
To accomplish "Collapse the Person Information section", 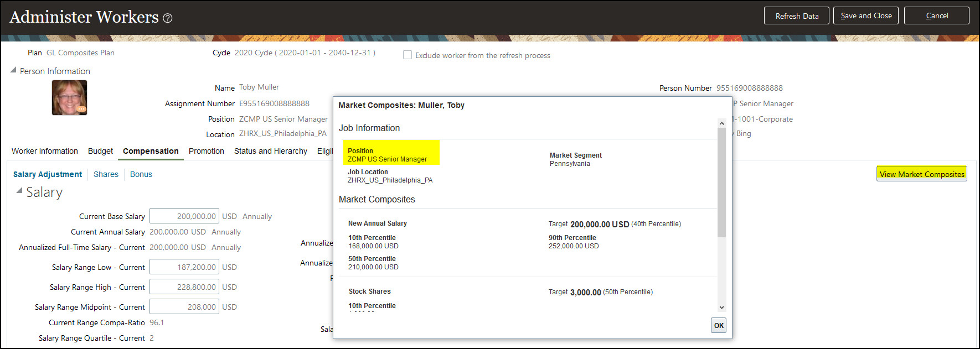I will 13,70.
